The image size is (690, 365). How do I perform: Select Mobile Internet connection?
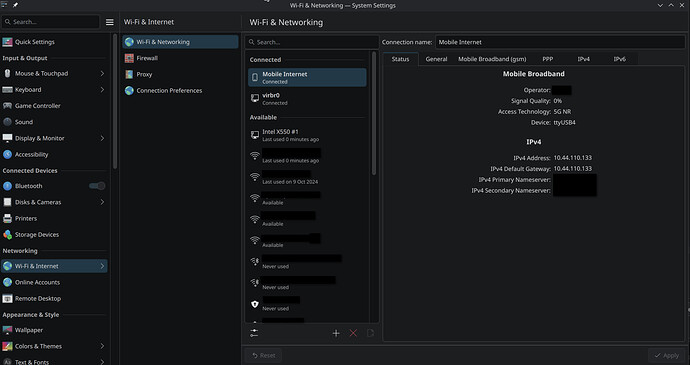click(307, 77)
